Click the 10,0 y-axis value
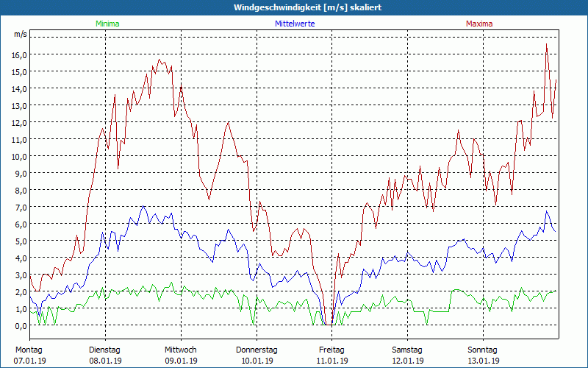 [x=21, y=156]
